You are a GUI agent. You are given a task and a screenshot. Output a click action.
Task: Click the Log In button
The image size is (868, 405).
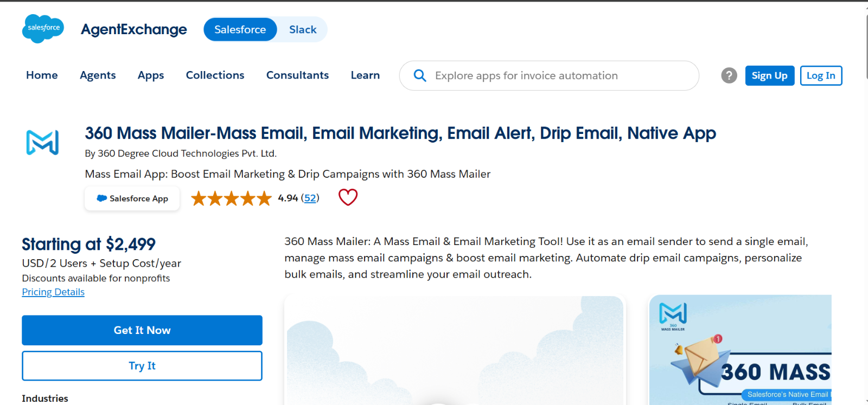pos(821,75)
